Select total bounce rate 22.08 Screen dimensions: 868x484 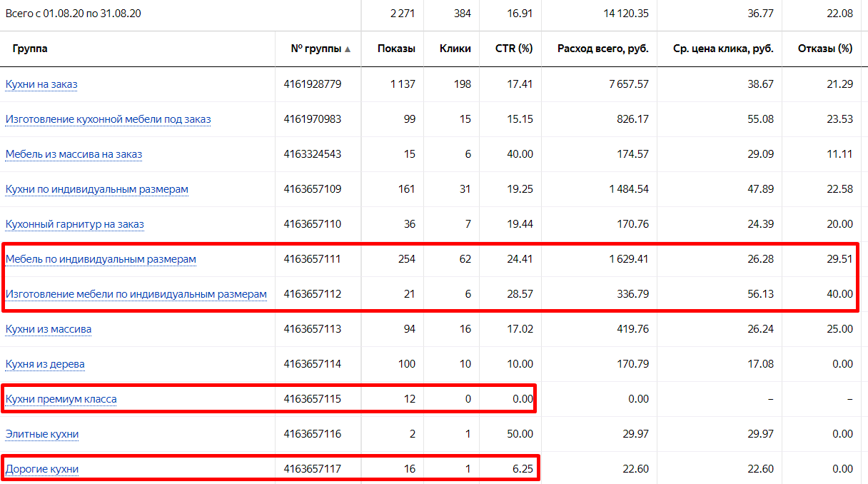point(839,13)
